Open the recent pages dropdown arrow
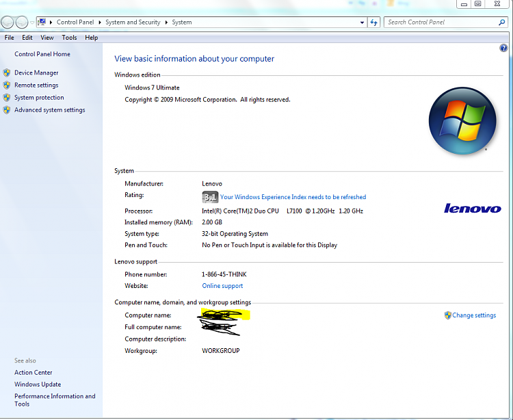The height and width of the screenshot is (420, 513). tap(32, 23)
